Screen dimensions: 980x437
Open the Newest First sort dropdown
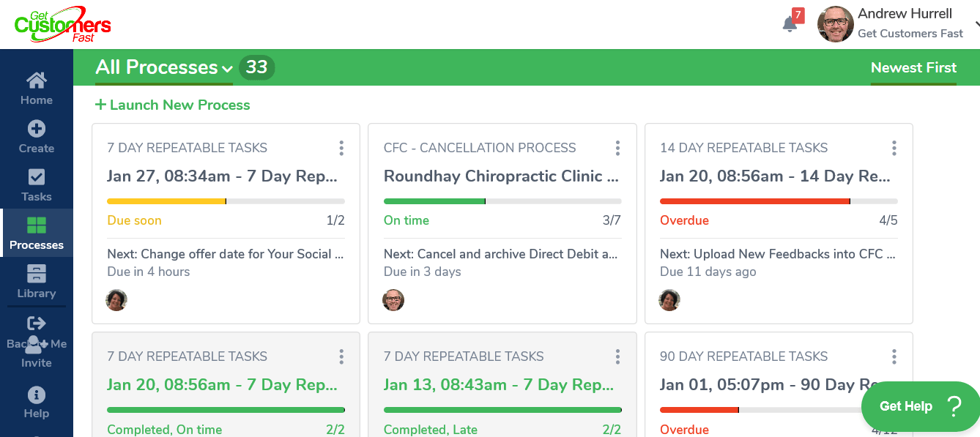click(913, 67)
